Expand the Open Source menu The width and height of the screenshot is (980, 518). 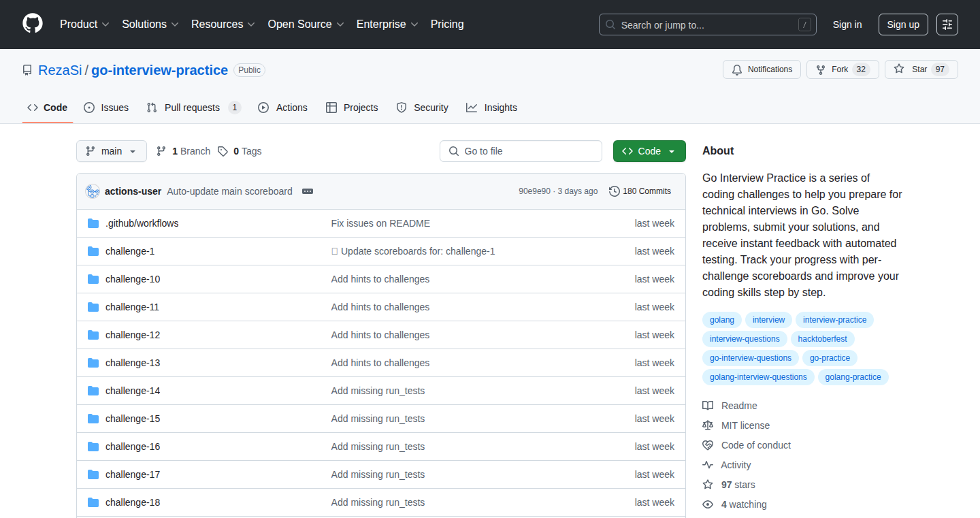pos(306,24)
